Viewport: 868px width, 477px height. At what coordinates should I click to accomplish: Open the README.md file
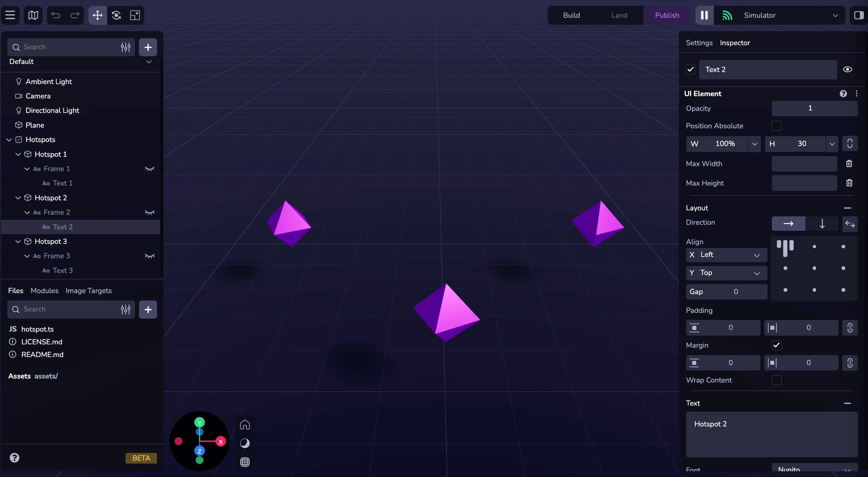point(43,354)
